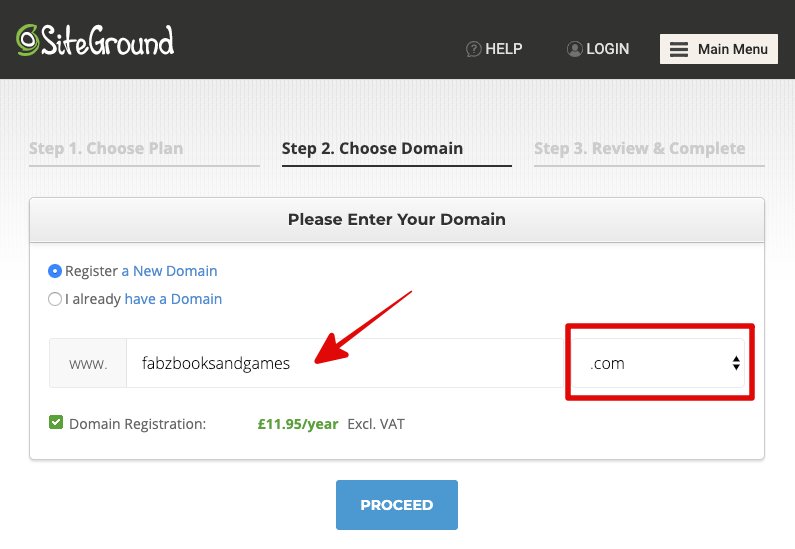Click the fabzbooksandgames domain input field

[x=345, y=363]
